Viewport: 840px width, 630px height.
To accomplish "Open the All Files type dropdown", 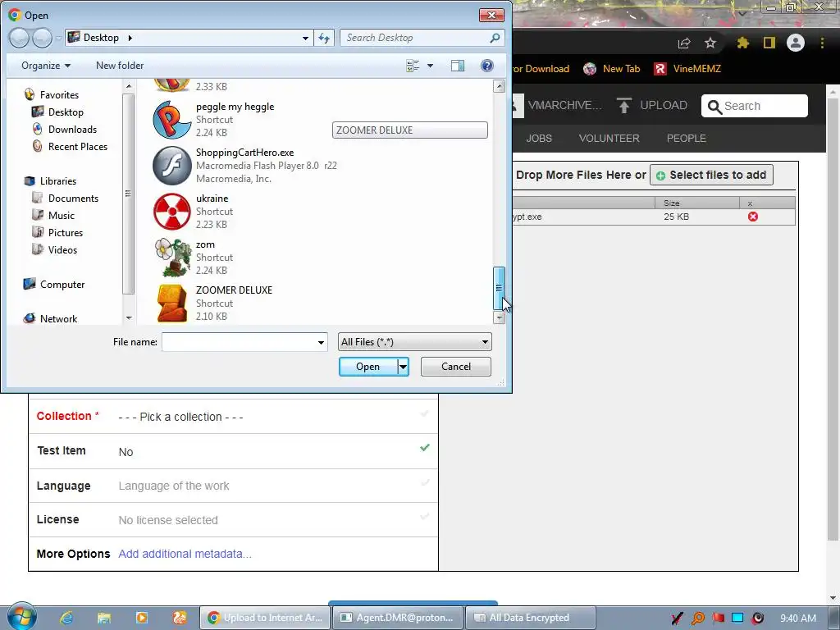I will [x=414, y=342].
